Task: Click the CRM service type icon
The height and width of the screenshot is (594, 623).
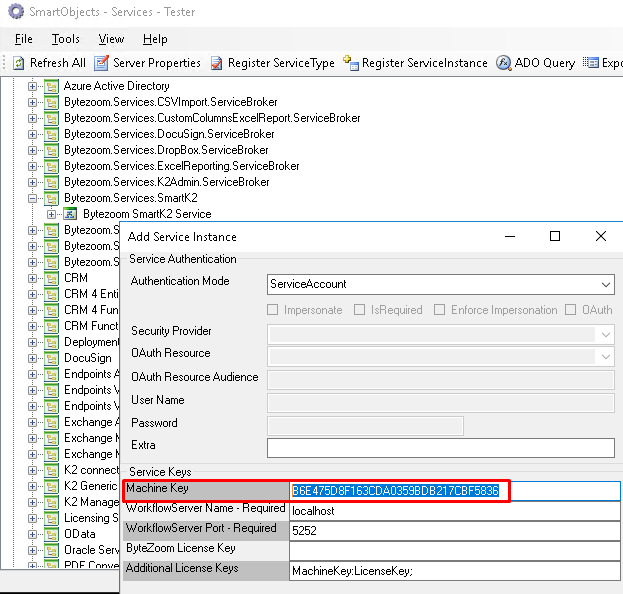Action: click(51, 278)
